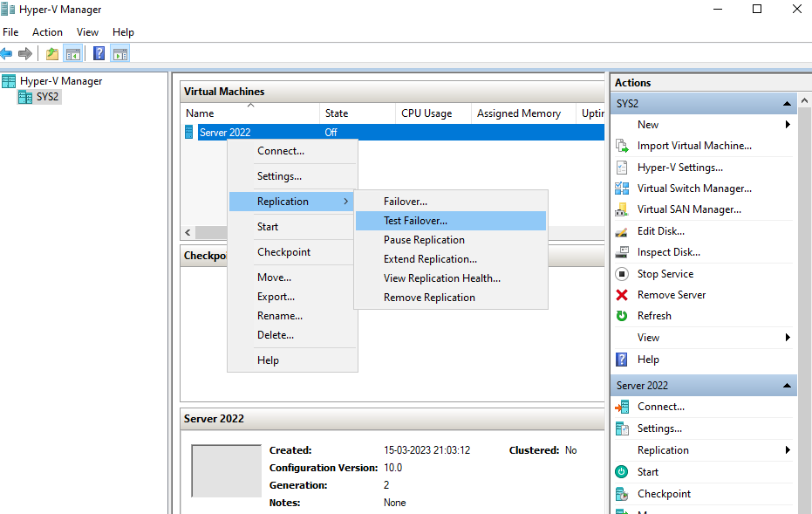Collapse the Server 2022 section in Actions pane
Viewport: 812px width, 514px height.
(x=787, y=386)
